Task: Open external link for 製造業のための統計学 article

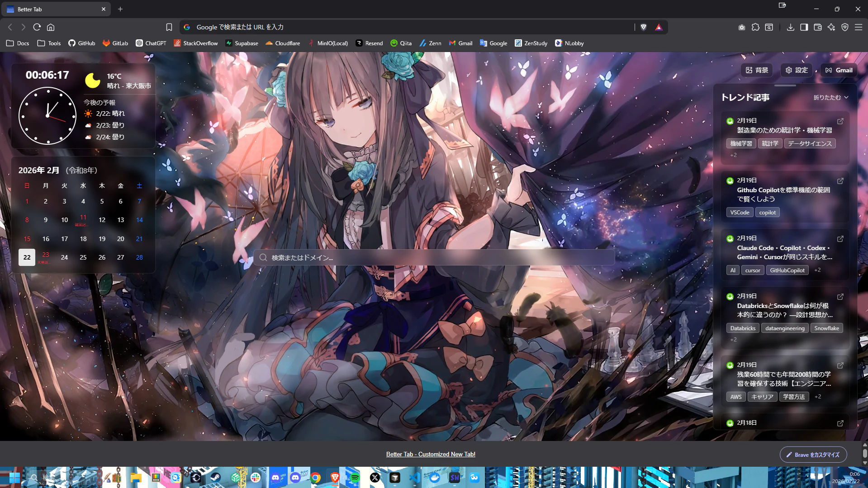Action: point(840,121)
